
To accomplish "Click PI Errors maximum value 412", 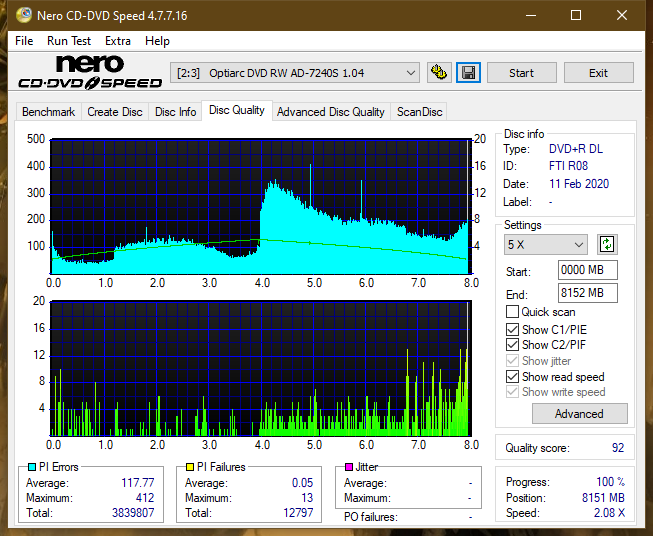I will click(145, 498).
